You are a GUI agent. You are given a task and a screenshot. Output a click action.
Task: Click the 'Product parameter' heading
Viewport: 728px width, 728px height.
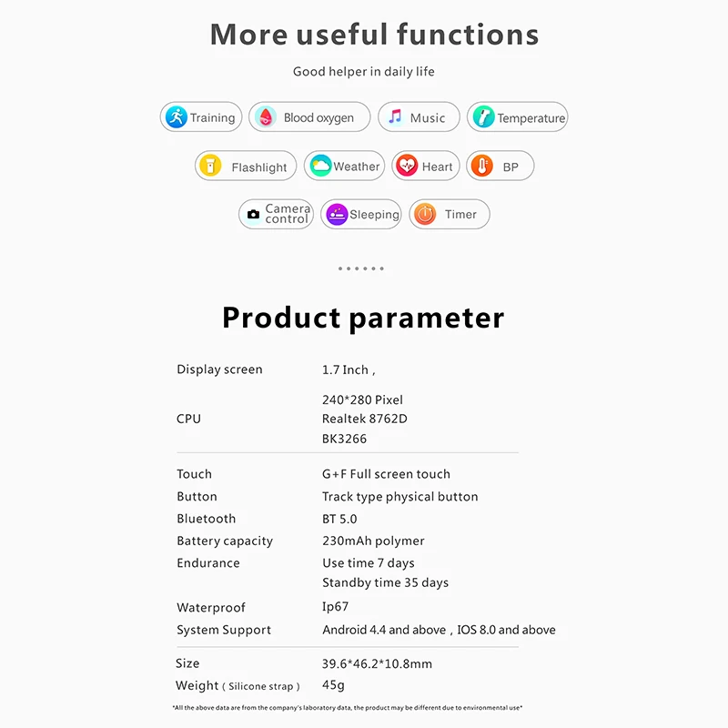[363, 318]
